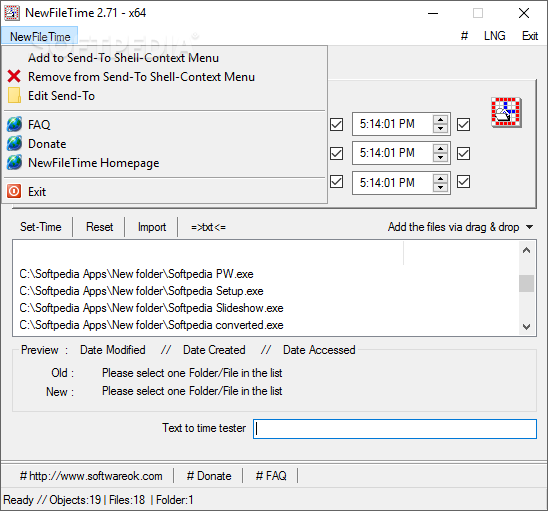Open NewFileTime Homepage menu entry
548x511 pixels.
pyautogui.click(x=165, y=163)
